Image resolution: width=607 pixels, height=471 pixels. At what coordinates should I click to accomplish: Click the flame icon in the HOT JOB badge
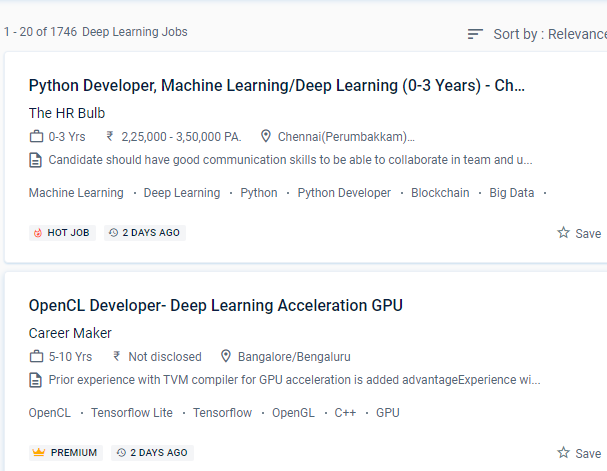coord(38,233)
